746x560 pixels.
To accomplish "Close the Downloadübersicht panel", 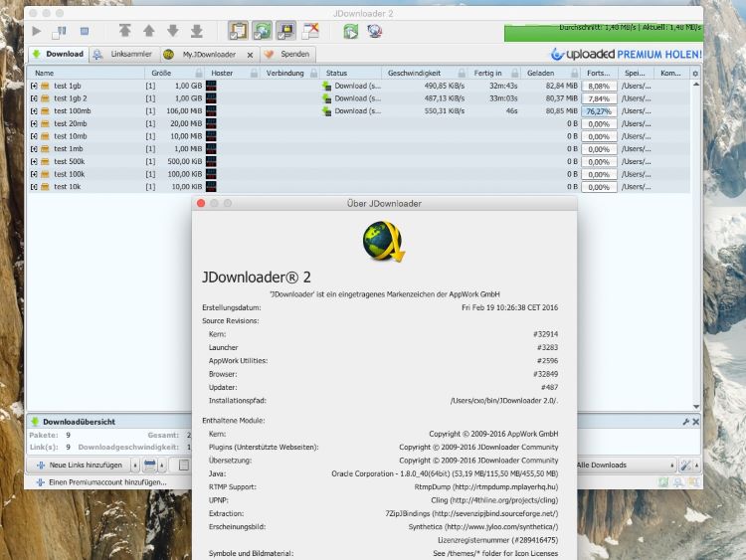I will click(x=695, y=422).
